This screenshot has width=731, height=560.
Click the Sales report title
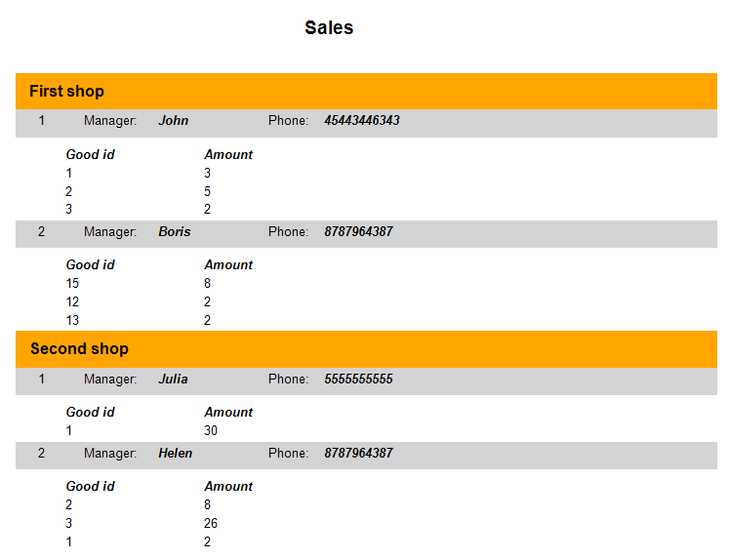click(x=329, y=28)
